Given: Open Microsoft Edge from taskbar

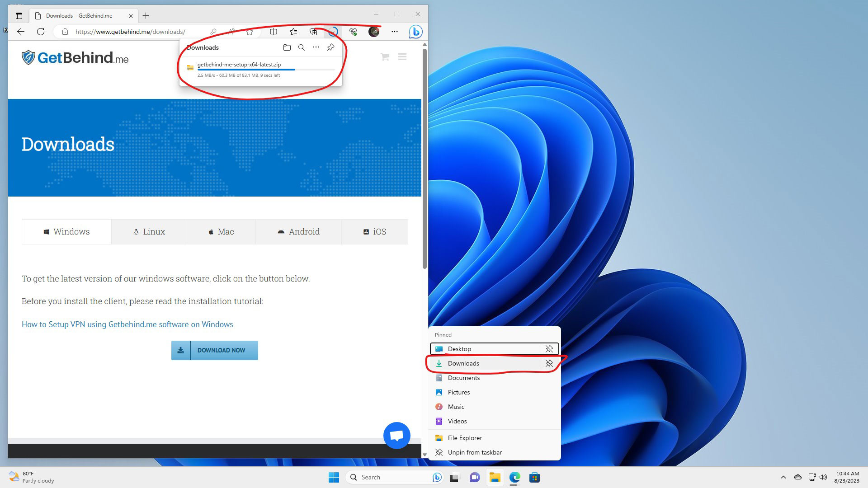Looking at the screenshot, I should click(x=514, y=477).
